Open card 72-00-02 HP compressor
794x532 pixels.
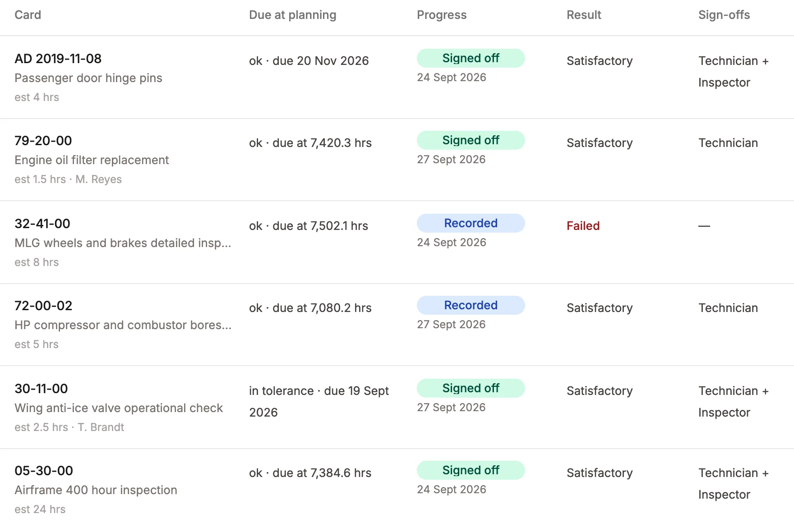(x=43, y=306)
